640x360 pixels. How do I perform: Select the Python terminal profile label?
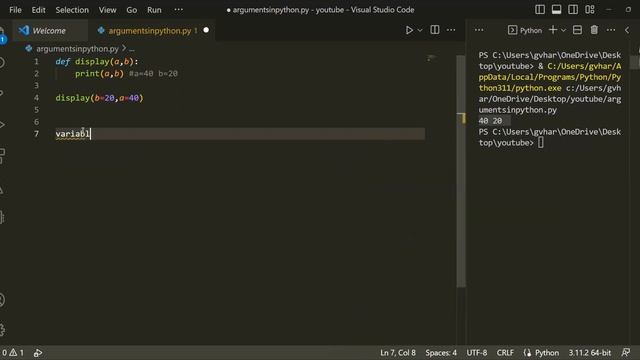click(525, 30)
